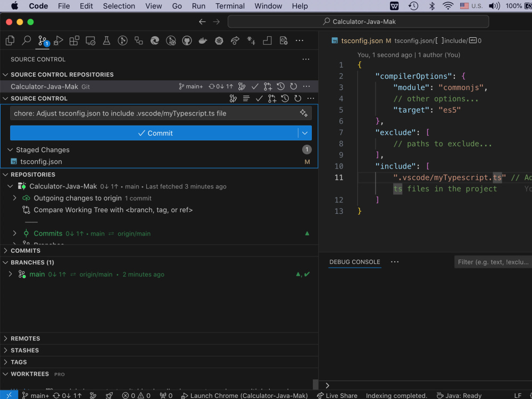Expand the Remotes section
Screen dimensions: 532x399
[5, 338]
